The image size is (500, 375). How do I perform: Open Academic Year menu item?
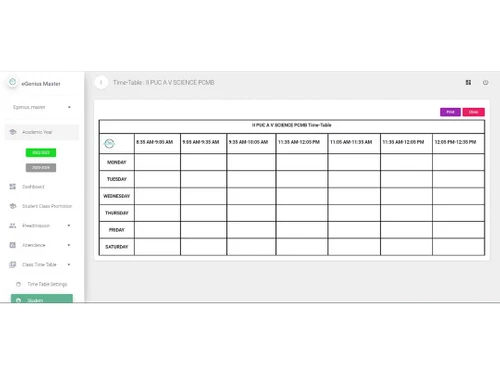(x=42, y=132)
